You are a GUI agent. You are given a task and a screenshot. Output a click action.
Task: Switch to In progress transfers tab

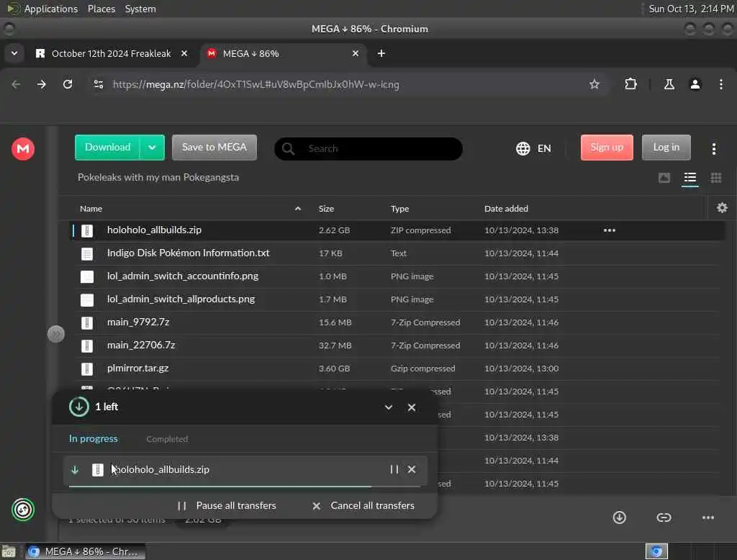[x=93, y=438]
